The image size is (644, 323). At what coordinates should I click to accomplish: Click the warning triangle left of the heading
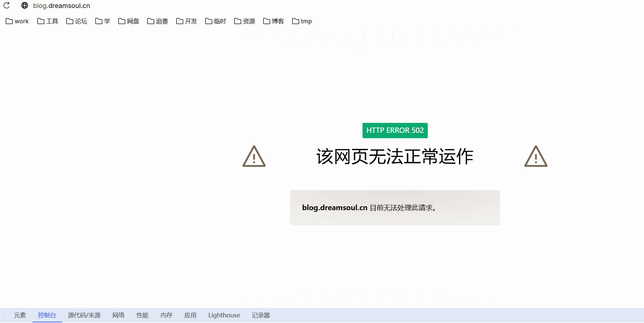[254, 156]
